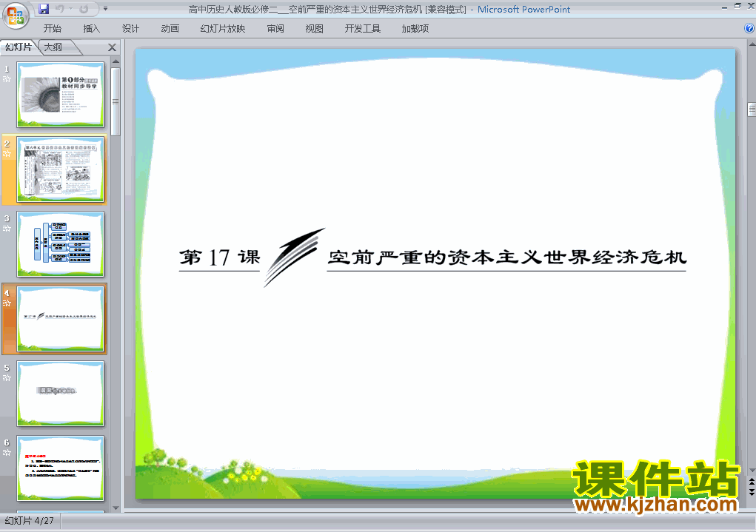Play animations via star icon of slide 1
The height and width of the screenshot is (532, 756).
click(7, 79)
